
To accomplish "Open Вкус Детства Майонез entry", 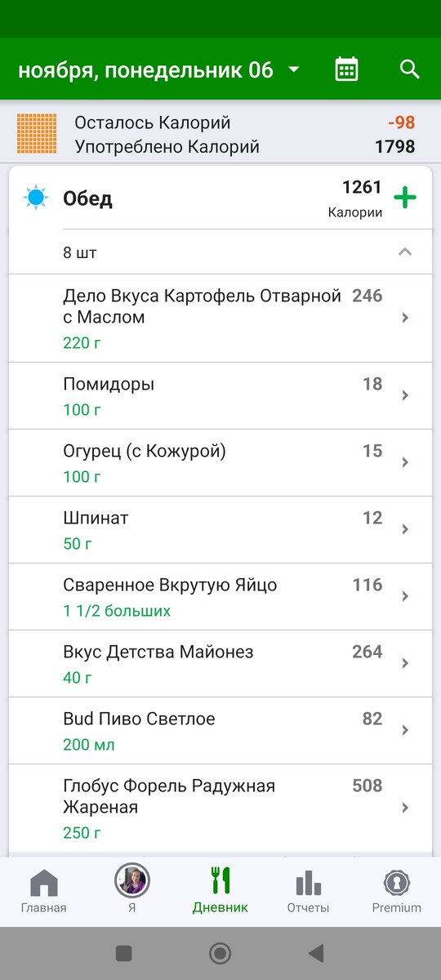I will pos(220,664).
